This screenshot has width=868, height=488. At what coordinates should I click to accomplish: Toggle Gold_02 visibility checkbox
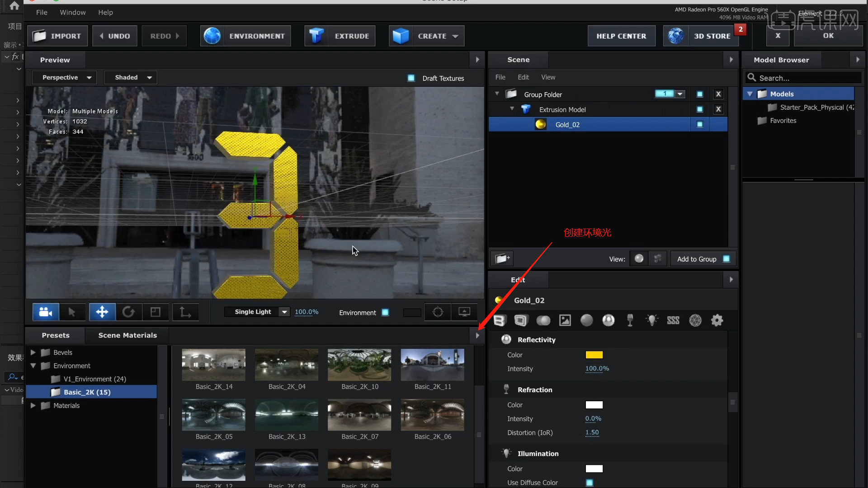point(700,124)
